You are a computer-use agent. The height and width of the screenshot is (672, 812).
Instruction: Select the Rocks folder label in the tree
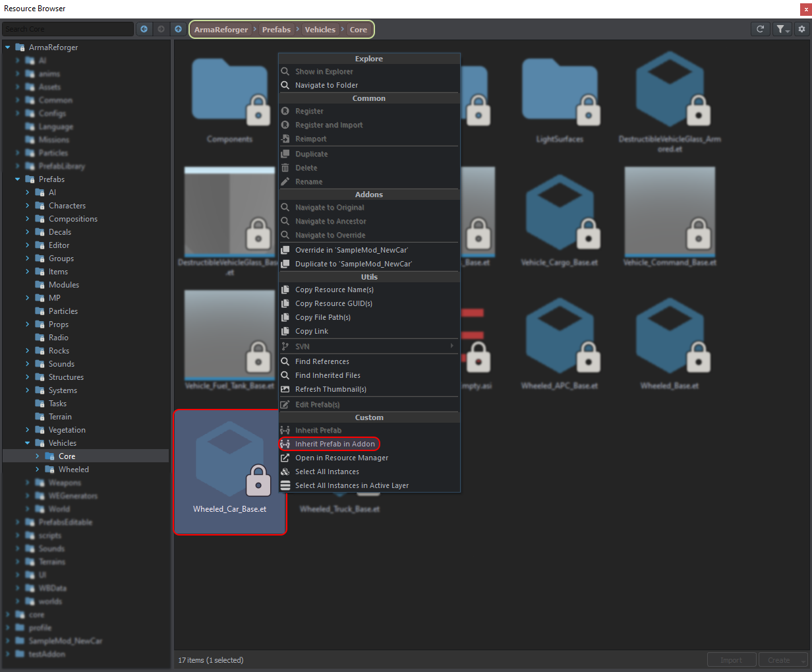59,351
